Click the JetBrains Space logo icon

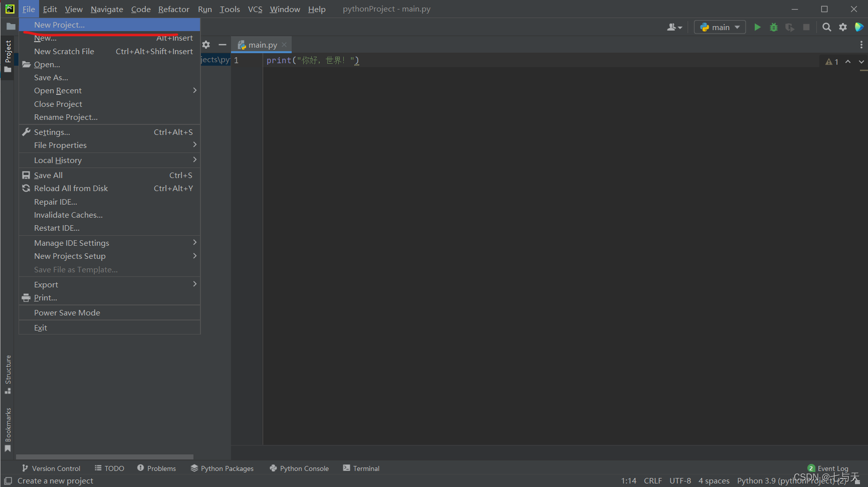(859, 27)
